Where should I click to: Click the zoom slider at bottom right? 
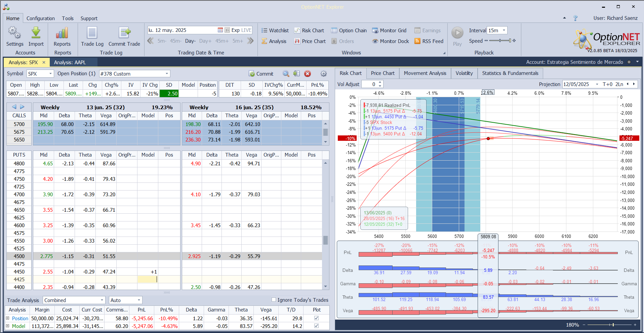[x=609, y=325]
